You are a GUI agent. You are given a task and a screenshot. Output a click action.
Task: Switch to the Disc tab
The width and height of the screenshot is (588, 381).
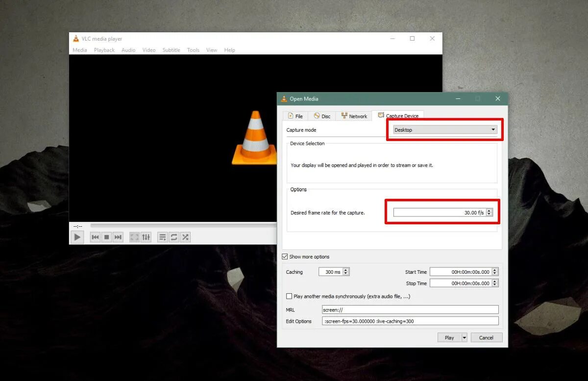tap(322, 116)
